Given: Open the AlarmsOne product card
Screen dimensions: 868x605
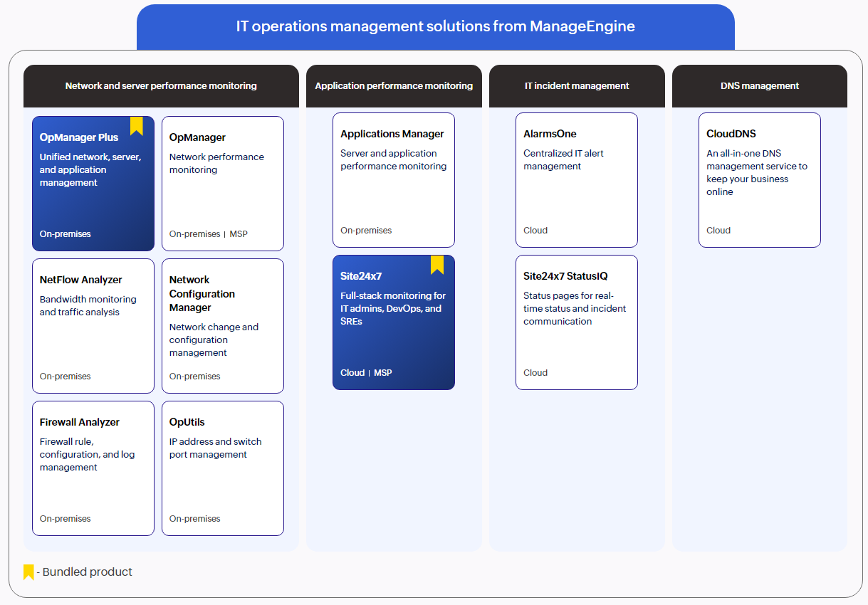Looking at the screenshot, I should pos(577,180).
